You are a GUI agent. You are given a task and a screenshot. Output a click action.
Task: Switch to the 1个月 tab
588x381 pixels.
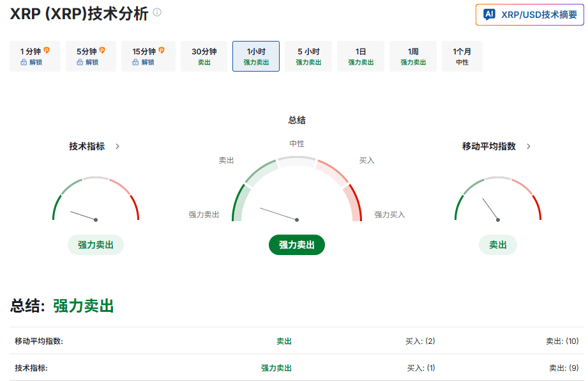coord(462,56)
